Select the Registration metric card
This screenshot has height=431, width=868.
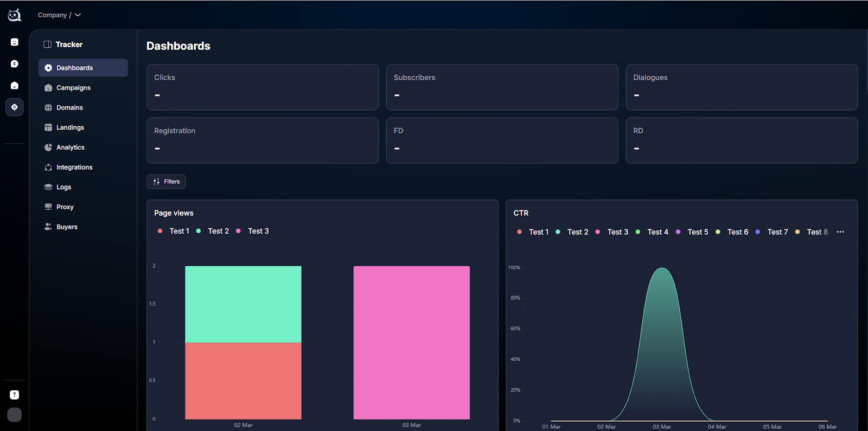tap(263, 140)
